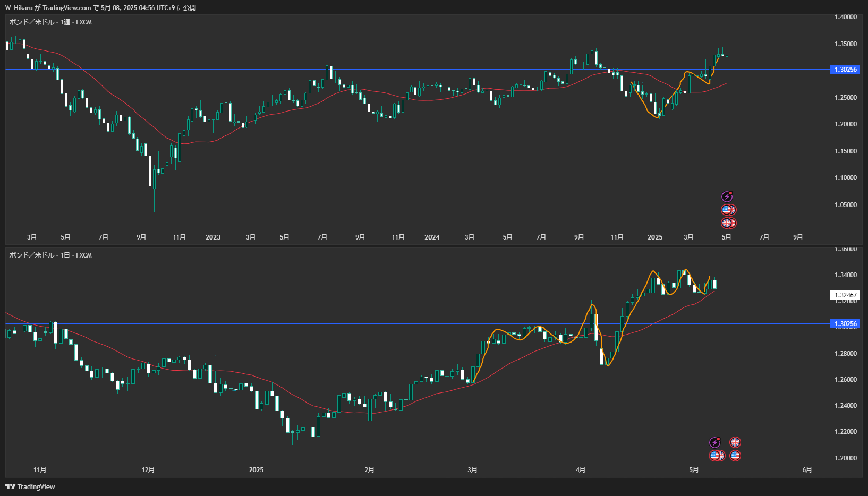868x496 pixels.
Task: Click the 4月 label on daily time axis
Action: pyautogui.click(x=581, y=470)
